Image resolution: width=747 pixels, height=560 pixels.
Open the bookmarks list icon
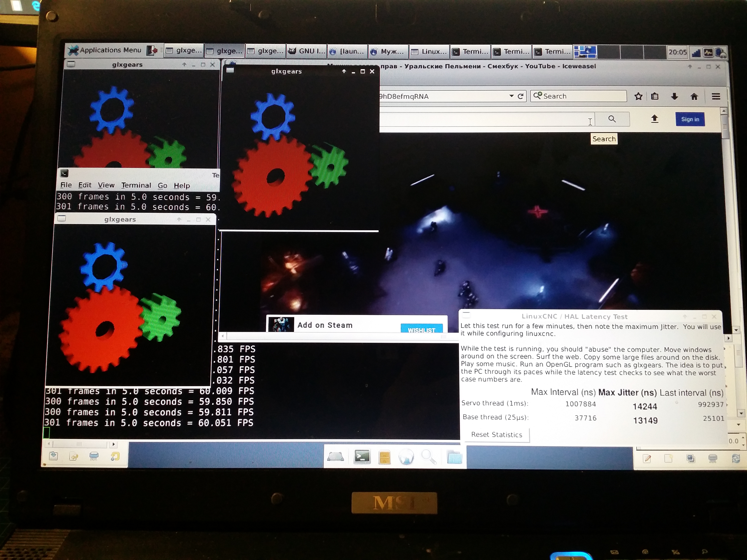coord(655,97)
